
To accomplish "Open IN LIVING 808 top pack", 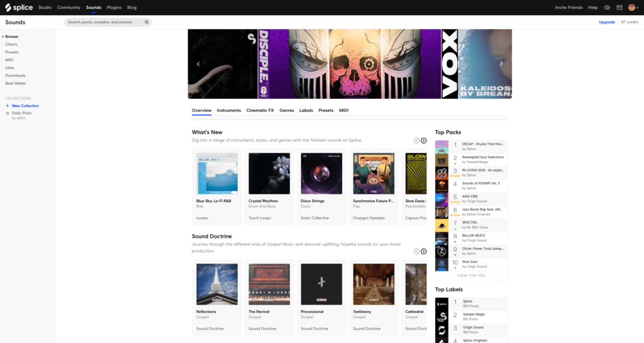I will pyautogui.click(x=471, y=173).
